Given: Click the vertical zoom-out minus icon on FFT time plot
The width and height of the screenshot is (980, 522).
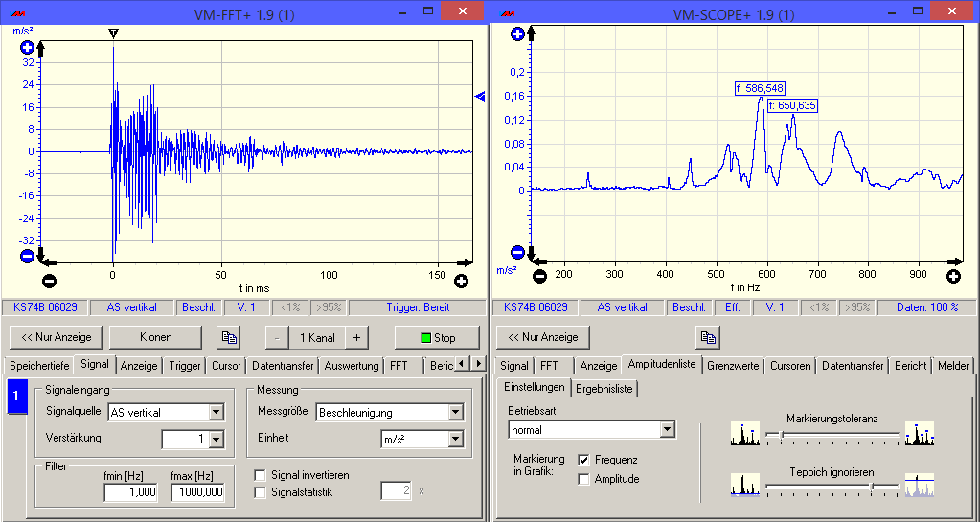Looking at the screenshot, I should (27, 256).
